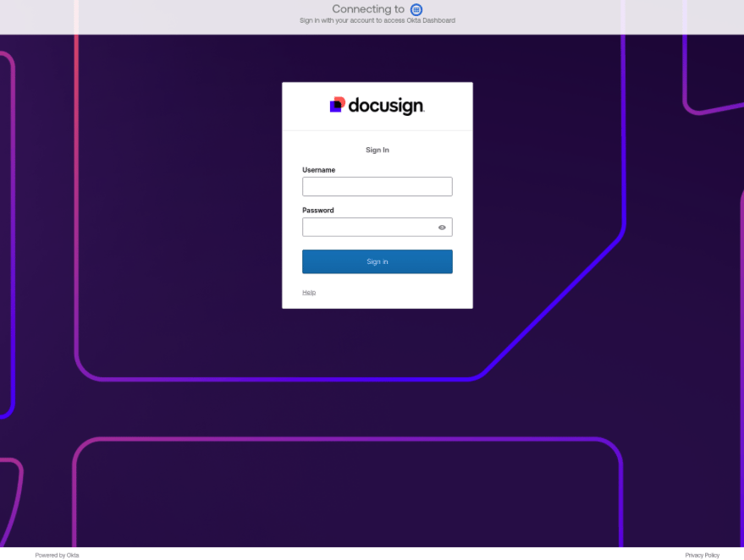Click the 'Okta' word in the footer
Image resolution: width=744 pixels, height=560 pixels.
click(x=73, y=555)
